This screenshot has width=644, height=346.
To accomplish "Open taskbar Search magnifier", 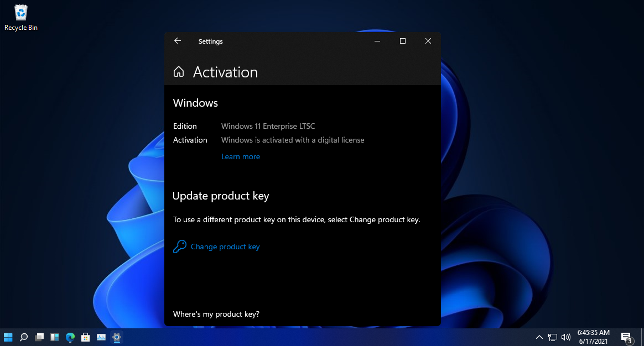I will pos(24,337).
